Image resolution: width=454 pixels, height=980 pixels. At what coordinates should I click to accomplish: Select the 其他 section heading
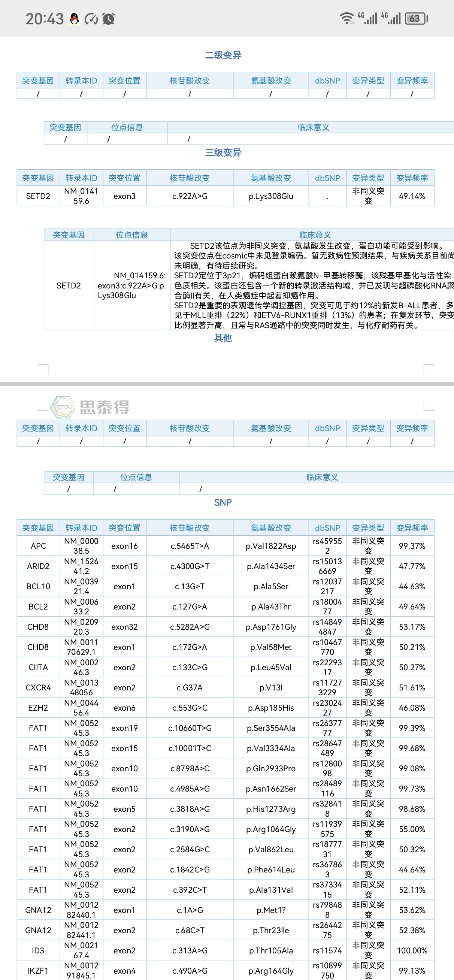point(223,338)
